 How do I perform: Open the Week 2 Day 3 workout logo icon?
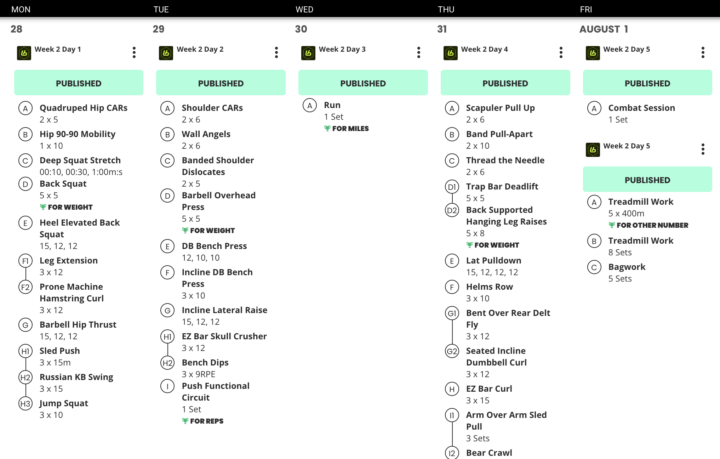click(x=308, y=50)
